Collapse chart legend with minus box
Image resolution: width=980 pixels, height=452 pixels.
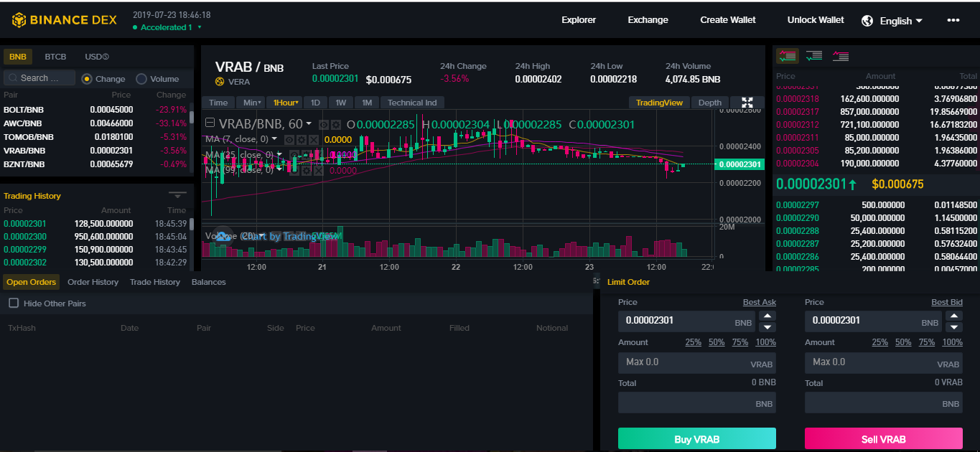pyautogui.click(x=210, y=124)
